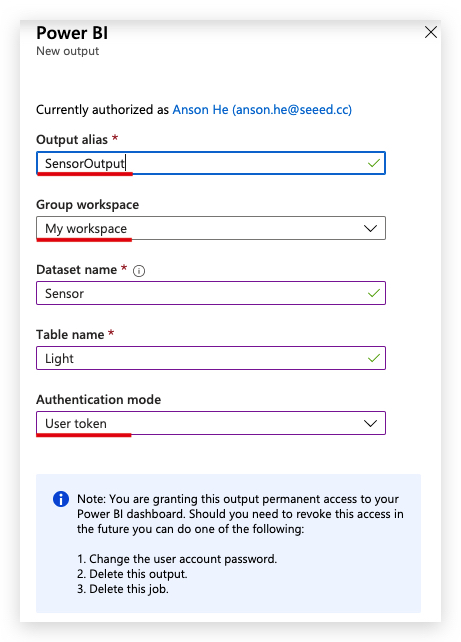Click the green checkmark in Table name field
Image resolution: width=461 pixels, height=642 pixels.
pyautogui.click(x=374, y=358)
